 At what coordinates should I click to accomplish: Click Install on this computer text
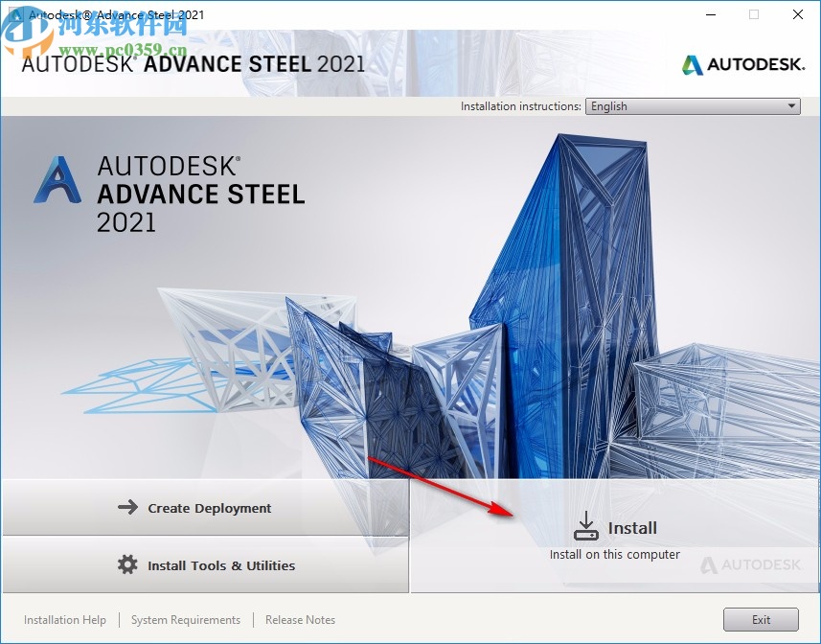614,554
